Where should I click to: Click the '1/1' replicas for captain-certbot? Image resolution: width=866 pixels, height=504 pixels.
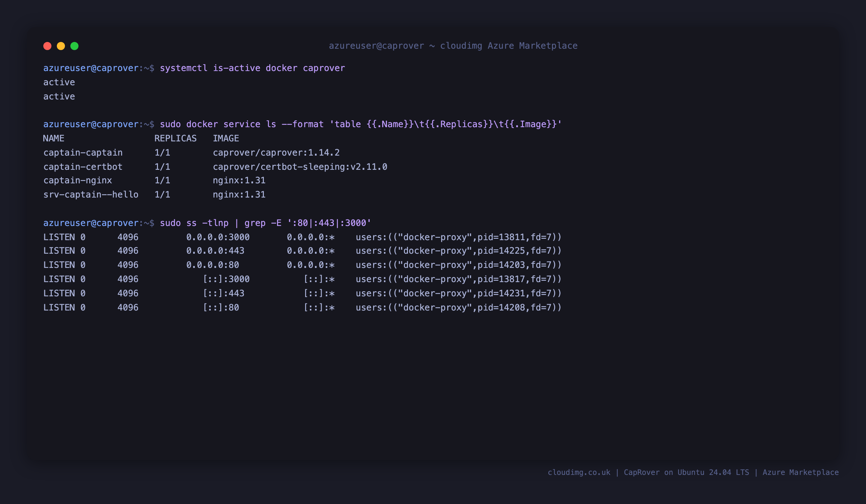[162, 167]
